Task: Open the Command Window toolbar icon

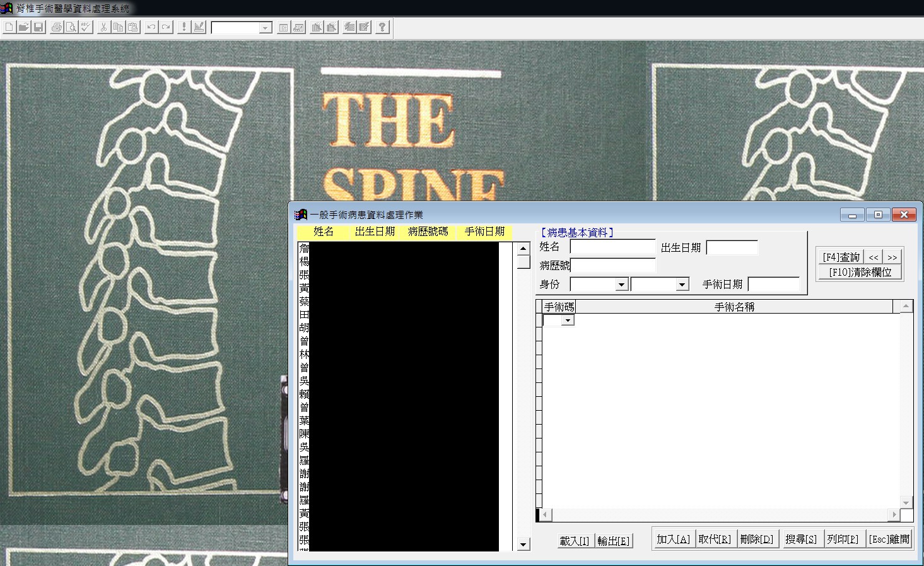Action: point(283,27)
